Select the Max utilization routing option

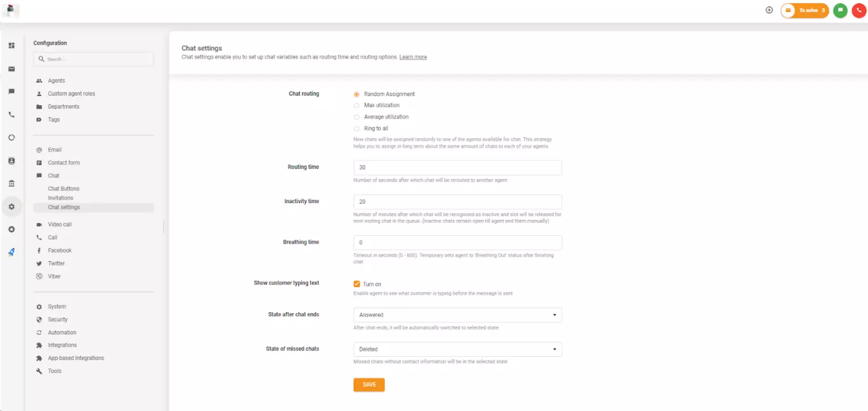pos(357,105)
